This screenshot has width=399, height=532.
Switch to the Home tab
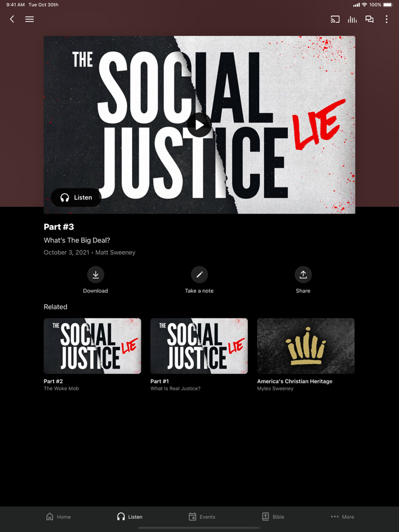pos(58,517)
